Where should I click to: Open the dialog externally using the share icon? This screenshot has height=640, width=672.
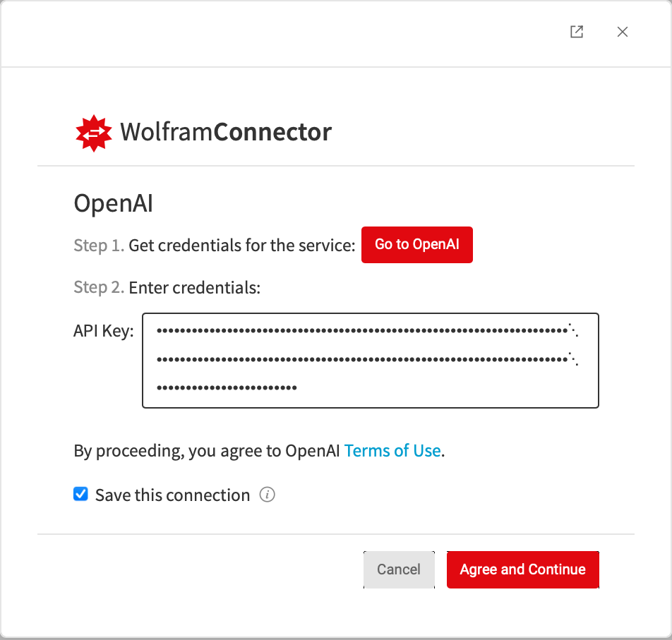576,32
